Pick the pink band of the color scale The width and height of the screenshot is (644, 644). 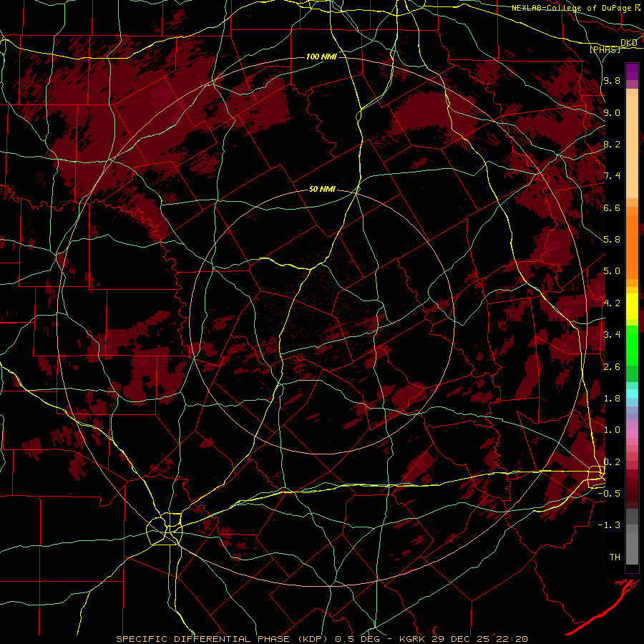(x=632, y=434)
